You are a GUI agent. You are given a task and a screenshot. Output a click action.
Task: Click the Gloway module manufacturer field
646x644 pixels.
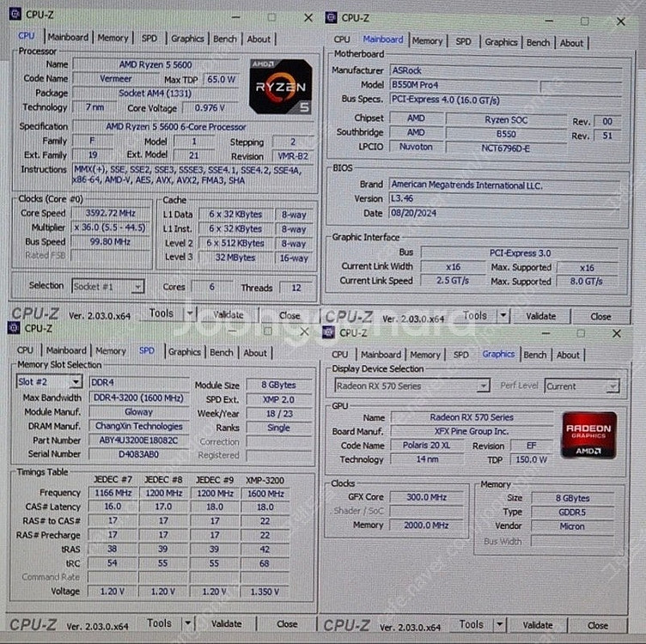(x=139, y=412)
